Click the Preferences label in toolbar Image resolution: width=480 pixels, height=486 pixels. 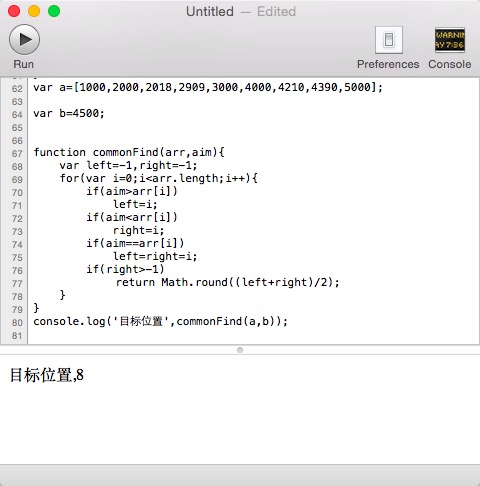[x=388, y=64]
